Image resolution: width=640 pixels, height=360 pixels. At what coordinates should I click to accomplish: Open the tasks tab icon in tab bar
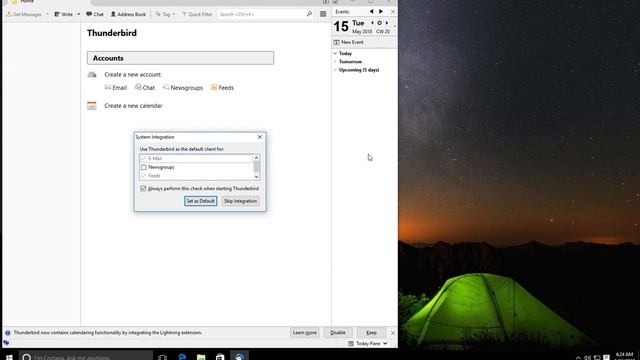tap(335, 2)
